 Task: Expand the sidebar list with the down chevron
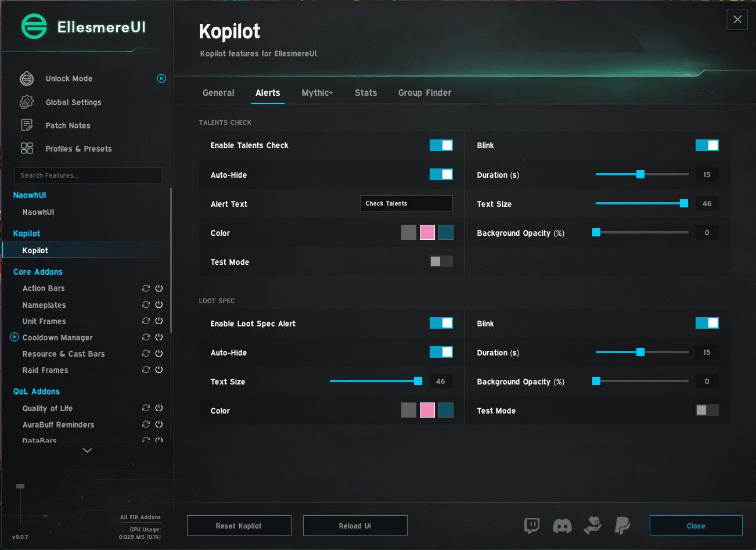(87, 450)
